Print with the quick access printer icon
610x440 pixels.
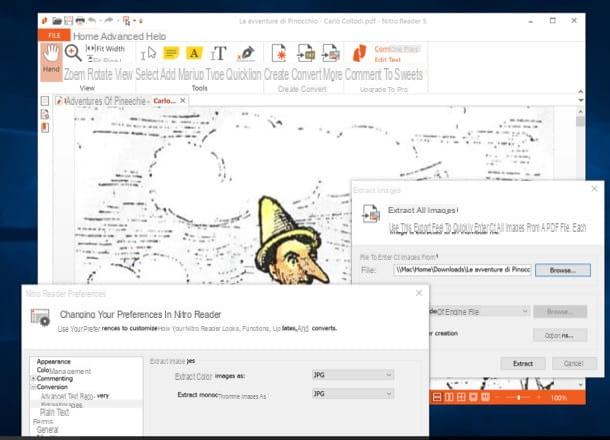(x=80, y=21)
